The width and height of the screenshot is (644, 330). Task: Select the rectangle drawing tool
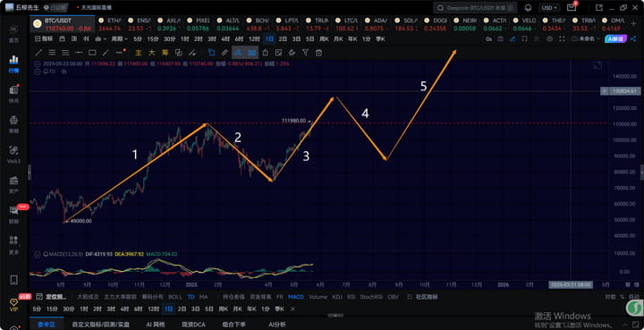coord(92,53)
